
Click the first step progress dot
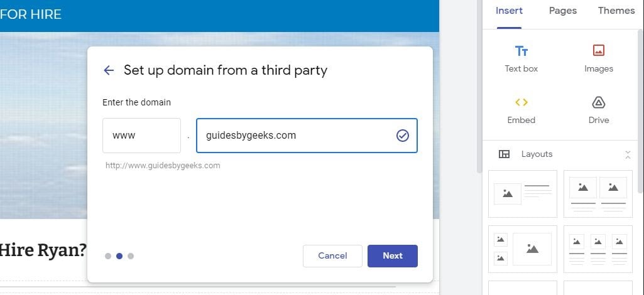coord(108,256)
